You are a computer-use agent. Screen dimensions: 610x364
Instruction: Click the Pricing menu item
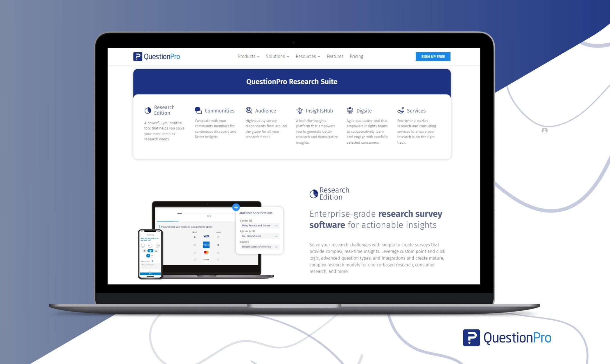coord(356,56)
